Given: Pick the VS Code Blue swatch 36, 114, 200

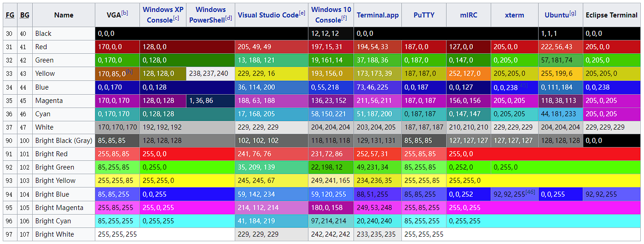Looking at the screenshot, I should tap(272, 87).
